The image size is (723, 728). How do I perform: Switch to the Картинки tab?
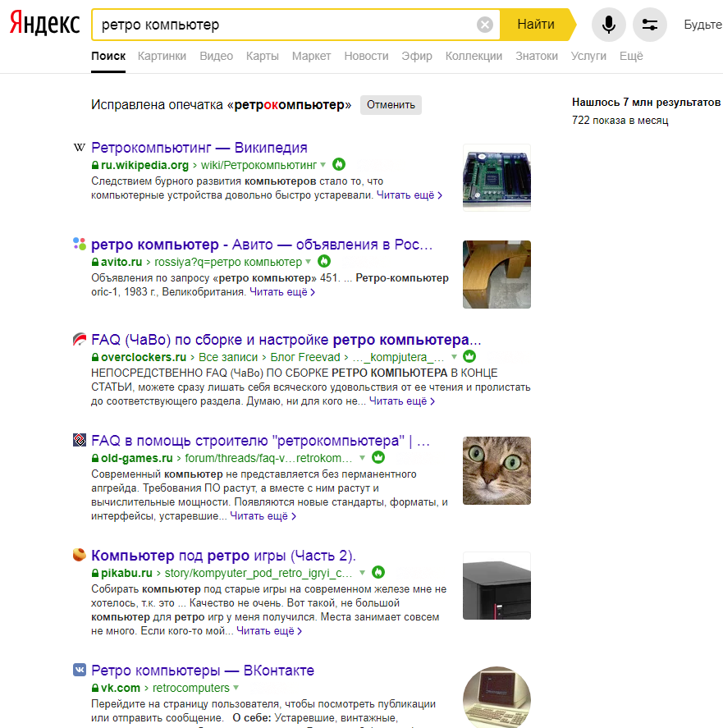(x=162, y=56)
